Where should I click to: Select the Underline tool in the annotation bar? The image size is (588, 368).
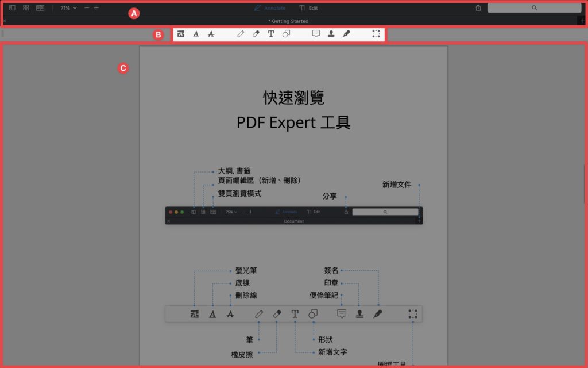(196, 34)
